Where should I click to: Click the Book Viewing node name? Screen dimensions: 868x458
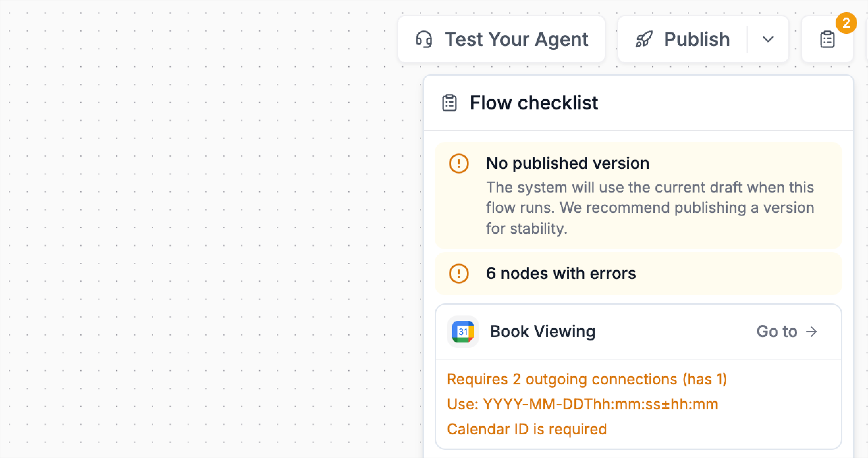point(543,332)
